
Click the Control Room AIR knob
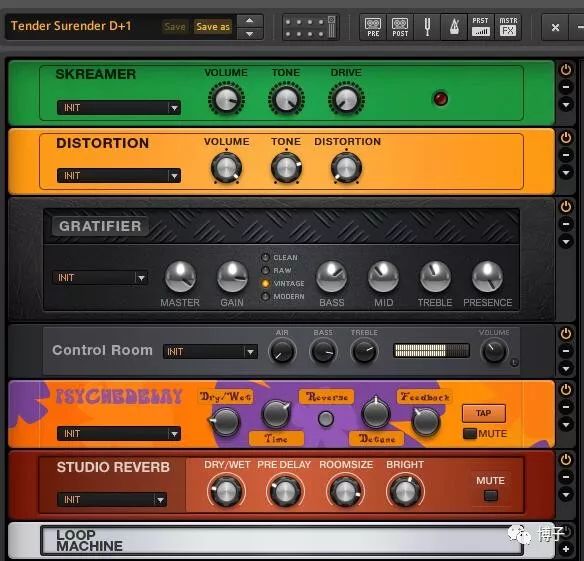coord(282,351)
